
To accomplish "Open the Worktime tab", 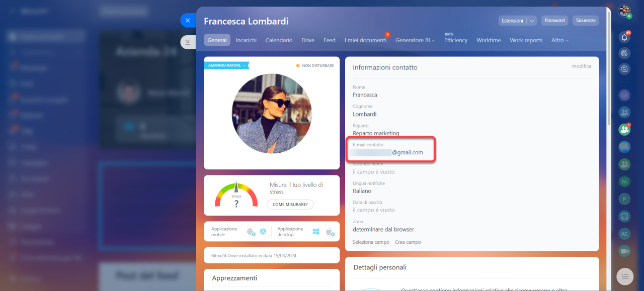I will [489, 40].
